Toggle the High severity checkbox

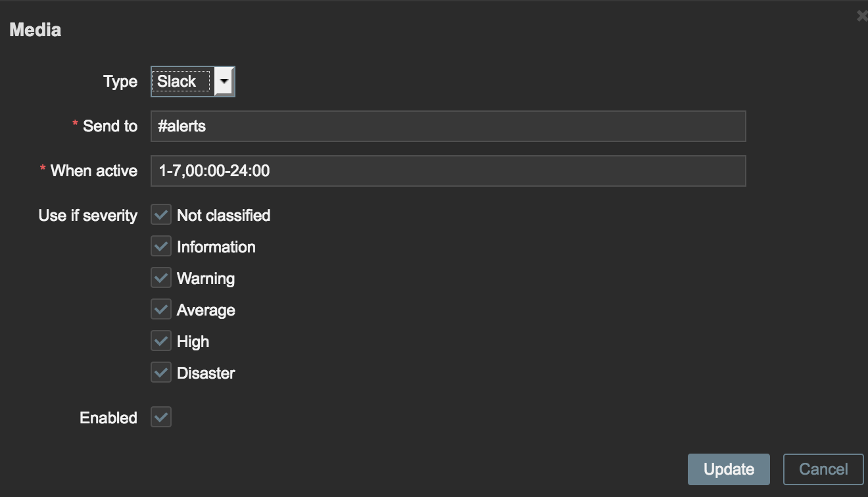[x=161, y=341]
